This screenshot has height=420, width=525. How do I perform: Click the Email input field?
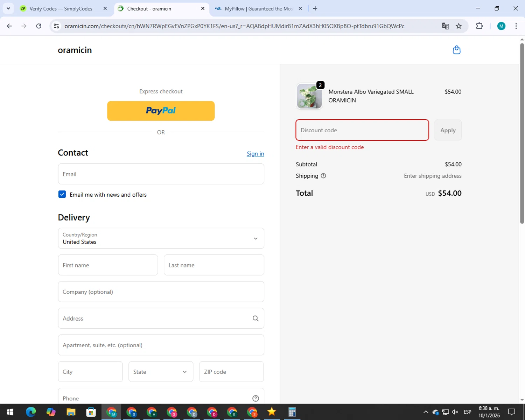pos(161,174)
